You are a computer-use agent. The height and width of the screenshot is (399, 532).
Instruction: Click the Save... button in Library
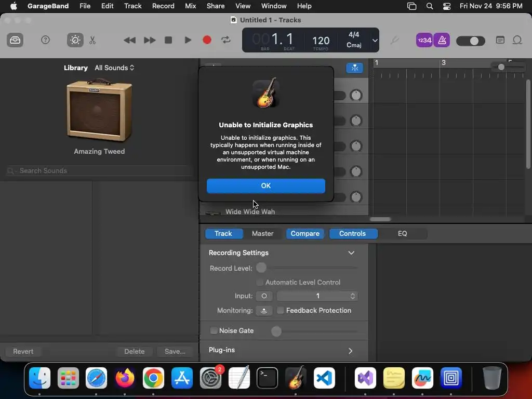pos(175,352)
